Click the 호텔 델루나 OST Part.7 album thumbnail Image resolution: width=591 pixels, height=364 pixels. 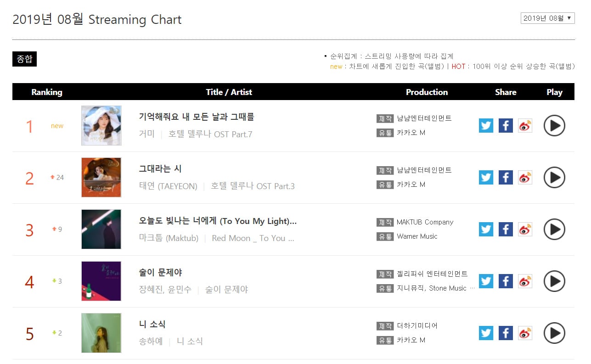click(101, 125)
